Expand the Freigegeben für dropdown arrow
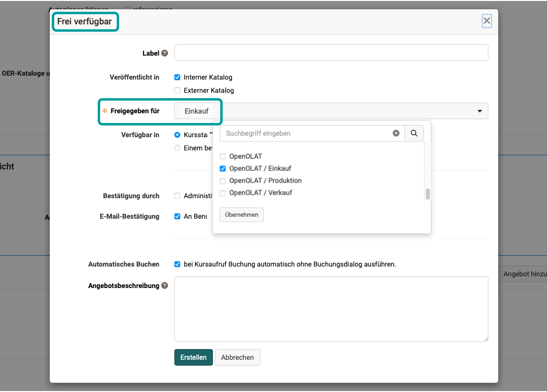This screenshot has width=547, height=392. [x=480, y=111]
